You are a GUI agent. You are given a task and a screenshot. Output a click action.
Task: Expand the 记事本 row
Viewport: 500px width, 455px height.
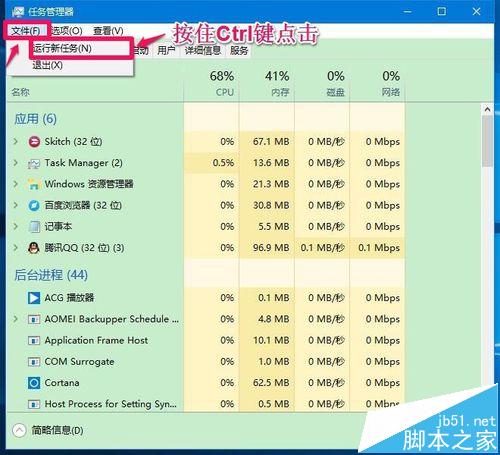(x=15, y=226)
